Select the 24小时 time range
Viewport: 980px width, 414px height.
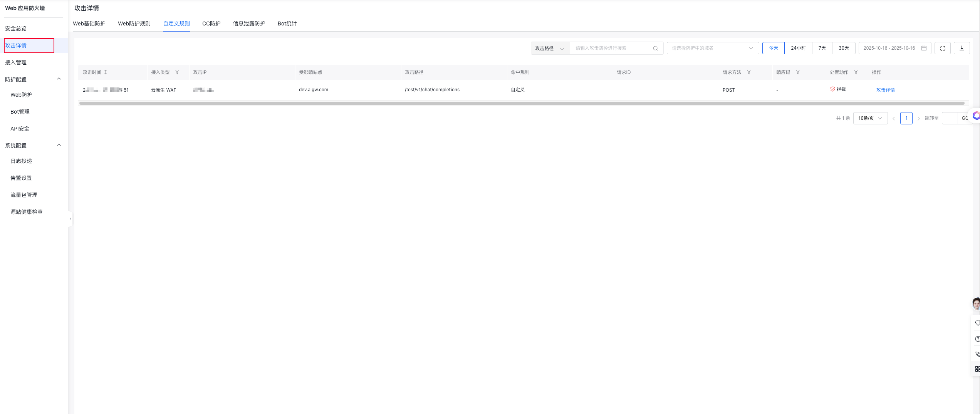798,48
